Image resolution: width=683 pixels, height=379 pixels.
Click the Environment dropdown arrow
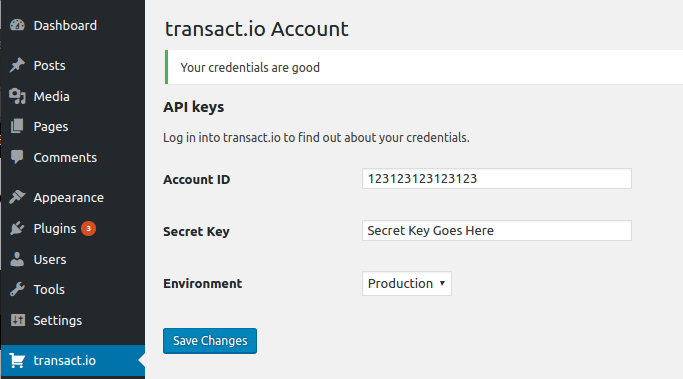[442, 283]
